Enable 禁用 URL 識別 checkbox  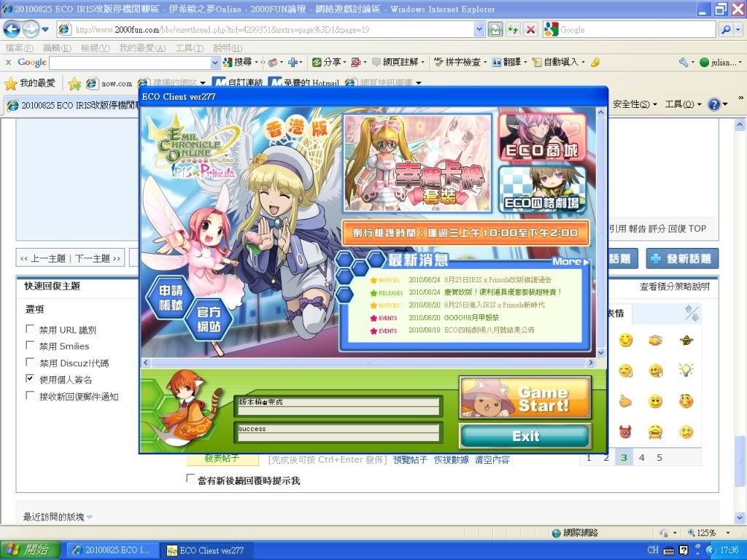point(30,330)
